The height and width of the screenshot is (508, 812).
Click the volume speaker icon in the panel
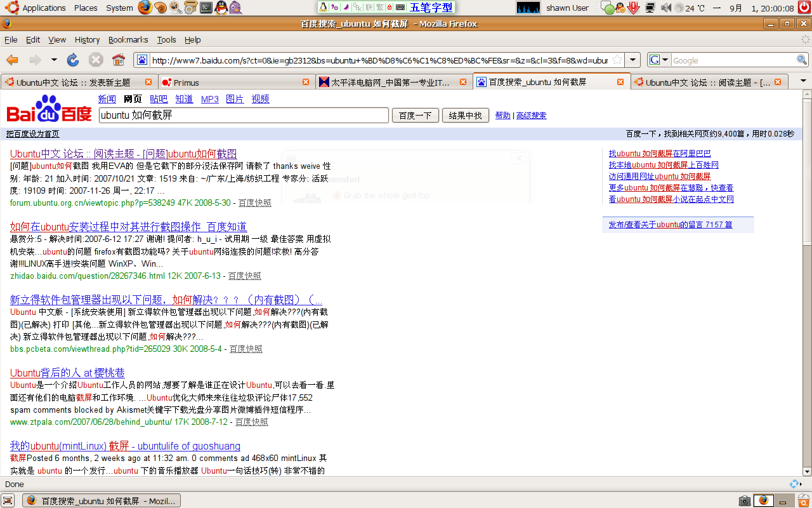665,8
